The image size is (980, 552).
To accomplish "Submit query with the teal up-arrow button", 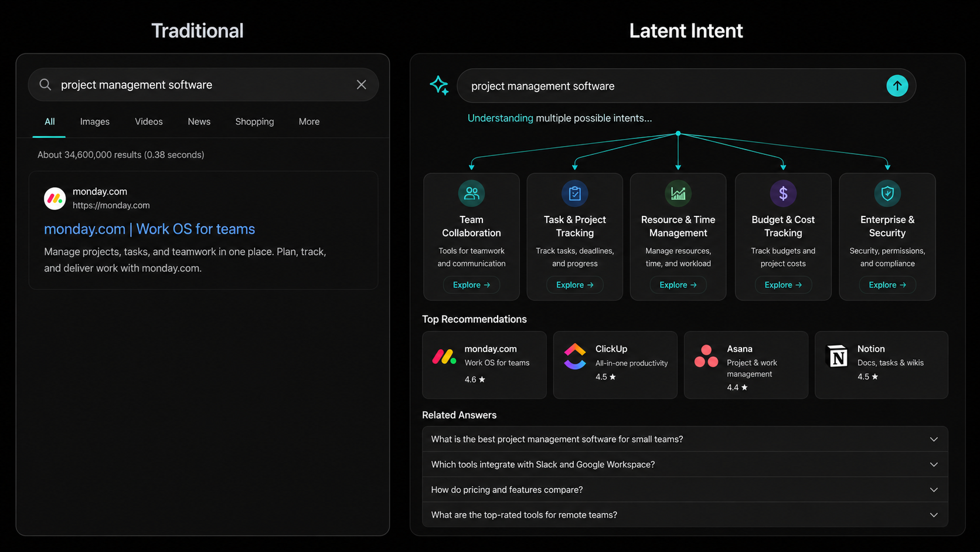I will (897, 86).
